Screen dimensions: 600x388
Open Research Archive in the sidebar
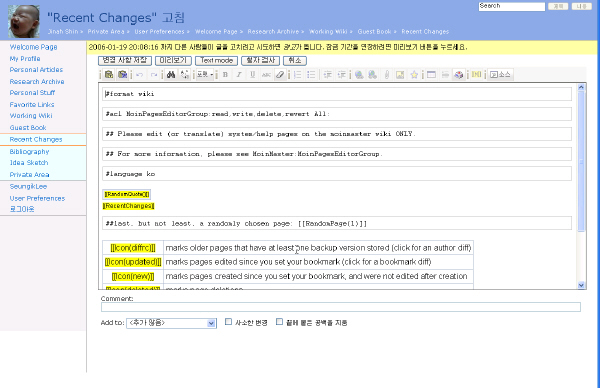[x=37, y=82]
